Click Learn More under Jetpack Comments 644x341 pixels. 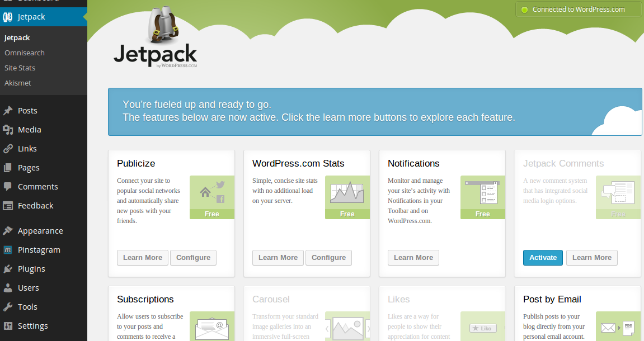coord(592,258)
